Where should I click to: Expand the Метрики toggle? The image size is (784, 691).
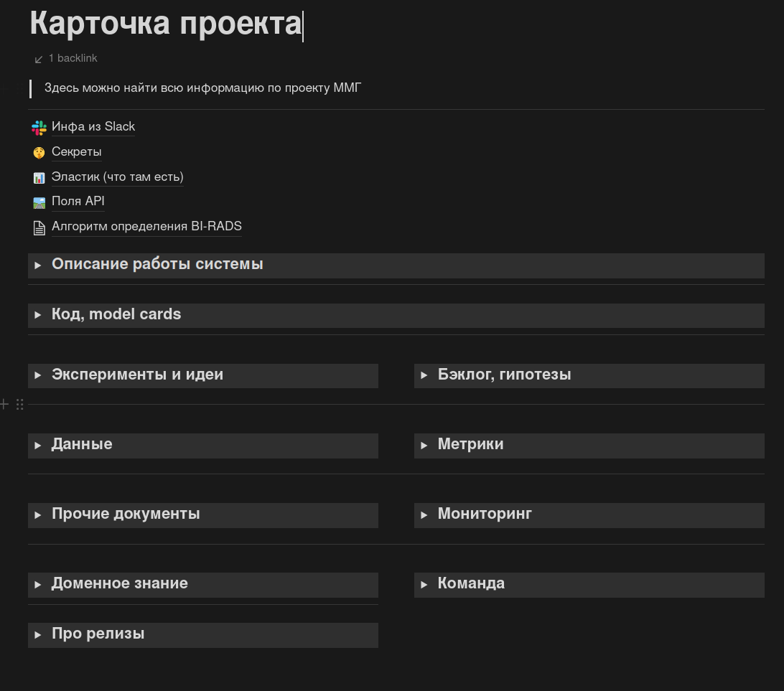(424, 446)
